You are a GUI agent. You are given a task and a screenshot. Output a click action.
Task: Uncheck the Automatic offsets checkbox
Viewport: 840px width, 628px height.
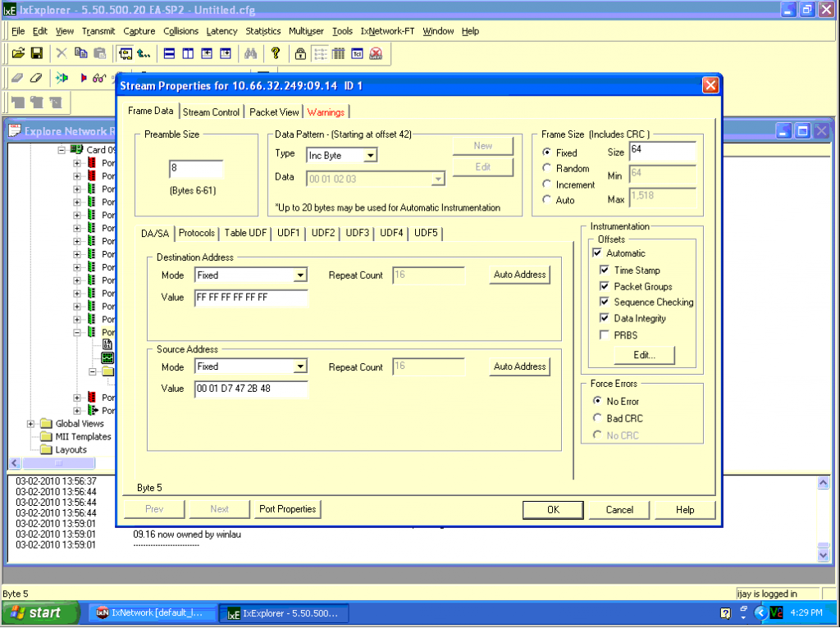(597, 253)
